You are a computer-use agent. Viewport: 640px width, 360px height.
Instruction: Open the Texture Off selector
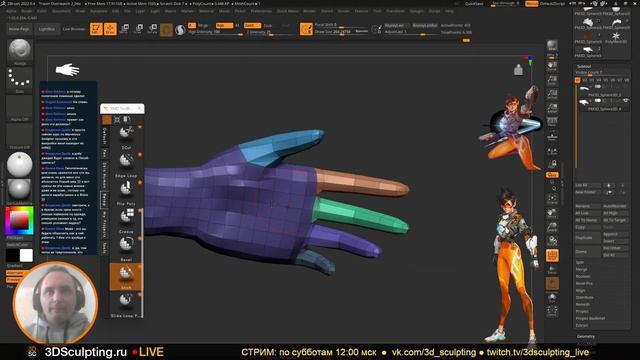(x=19, y=135)
